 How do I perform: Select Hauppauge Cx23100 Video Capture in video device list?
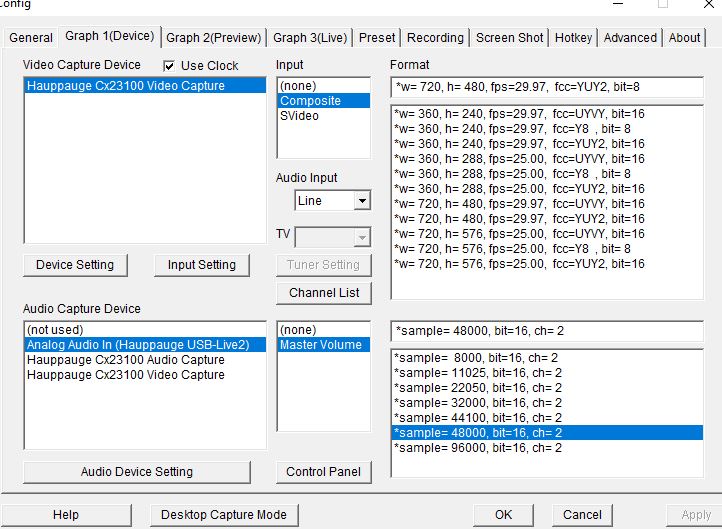tap(145, 86)
